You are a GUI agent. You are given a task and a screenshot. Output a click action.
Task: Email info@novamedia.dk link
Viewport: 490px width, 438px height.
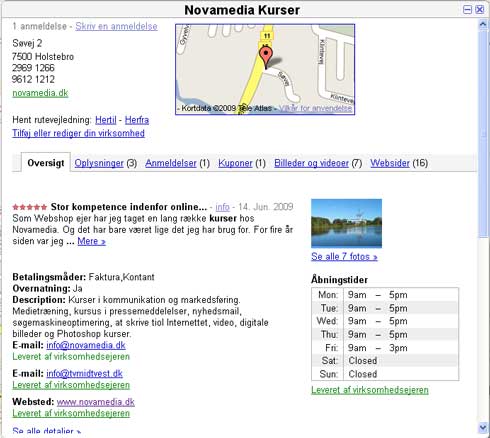86,345
